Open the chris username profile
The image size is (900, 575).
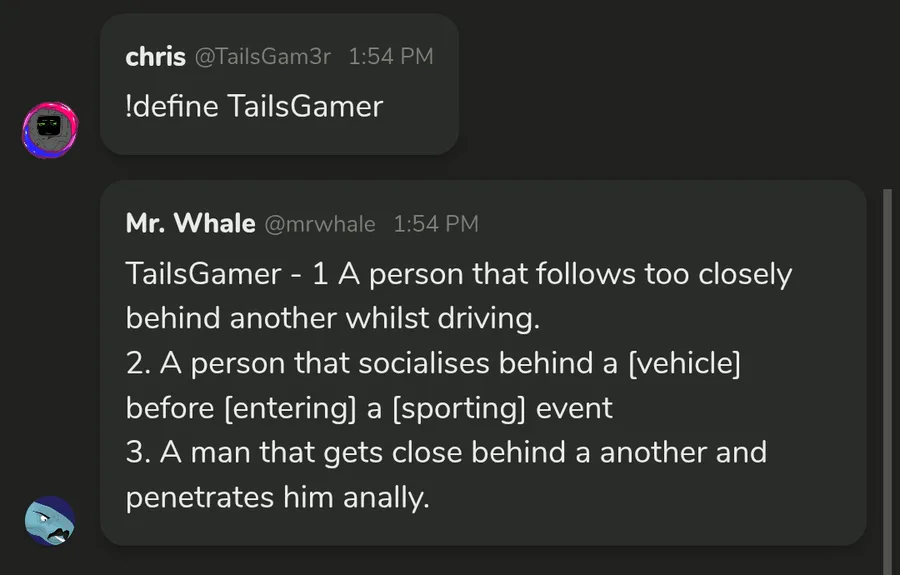(x=155, y=57)
